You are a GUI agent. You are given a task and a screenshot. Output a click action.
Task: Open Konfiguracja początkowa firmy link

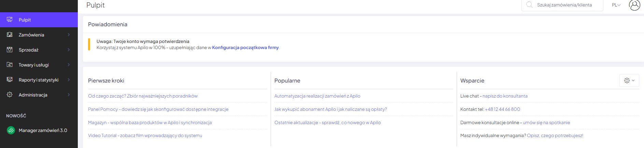click(x=245, y=48)
